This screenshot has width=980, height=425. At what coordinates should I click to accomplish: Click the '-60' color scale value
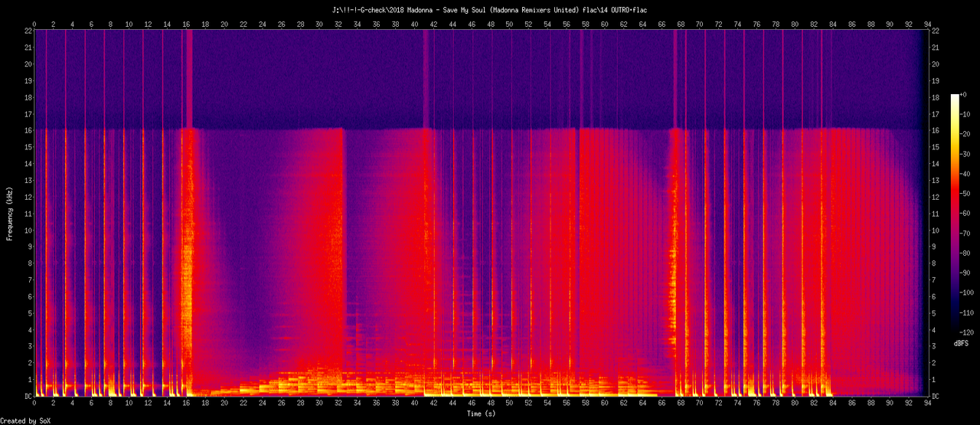[x=966, y=214]
